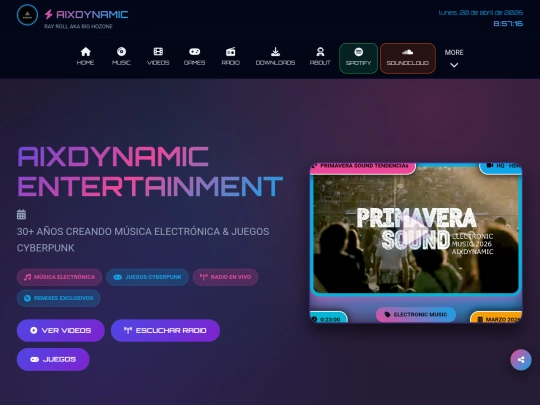540x405 pixels.
Task: Open the More navigation item
Action: [454, 58]
